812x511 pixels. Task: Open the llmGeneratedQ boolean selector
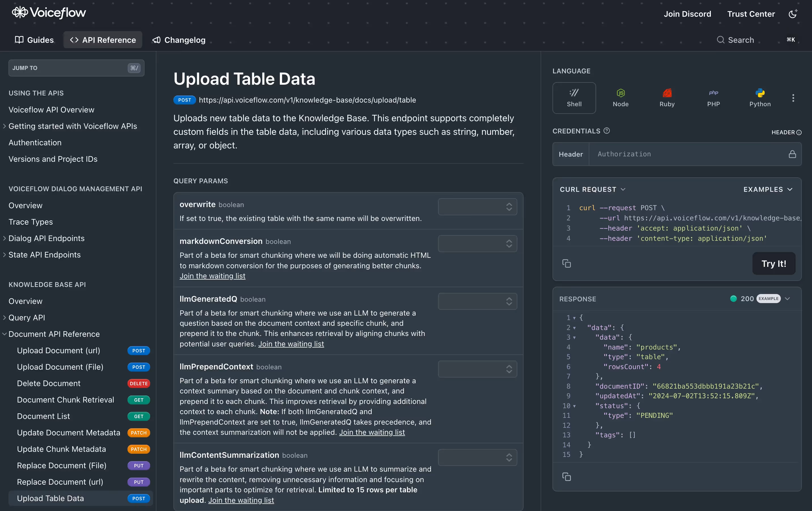point(477,301)
